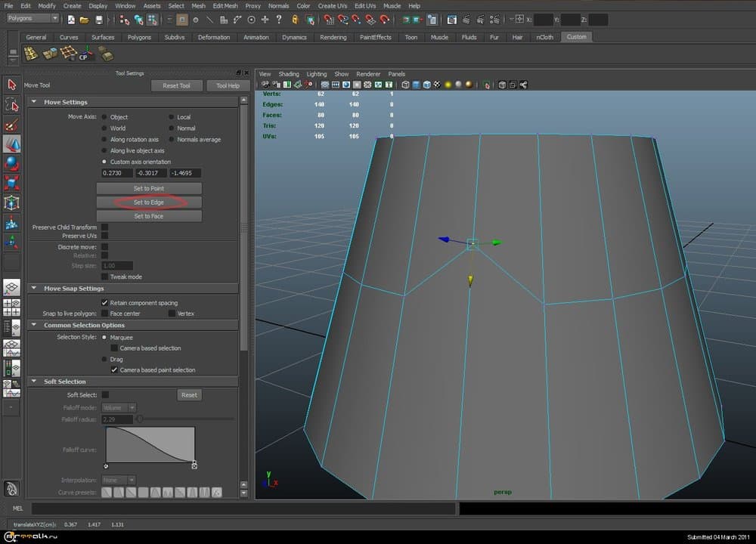Collapse the Move Snap Settings section
Viewport: 756px width, 544px height.
click(34, 288)
